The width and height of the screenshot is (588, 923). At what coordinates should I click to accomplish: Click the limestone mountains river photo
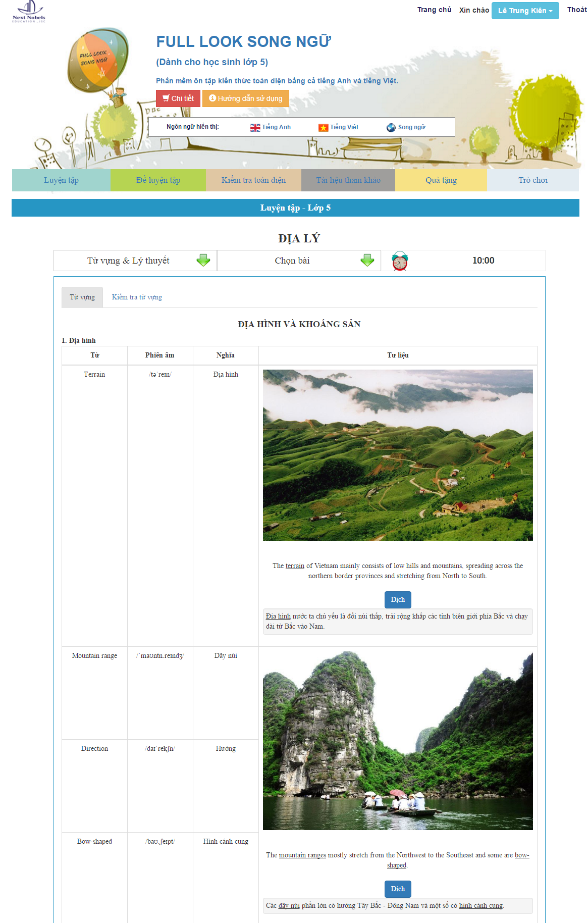pos(398,740)
